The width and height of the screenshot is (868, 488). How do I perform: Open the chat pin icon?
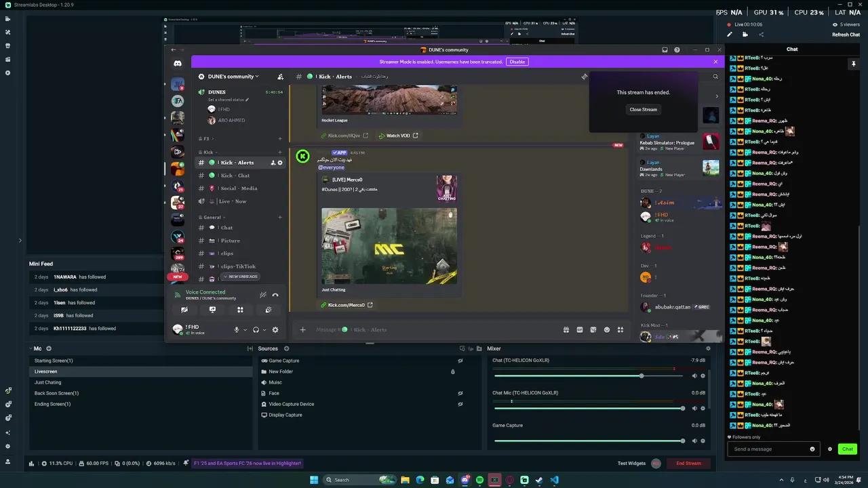(x=853, y=64)
